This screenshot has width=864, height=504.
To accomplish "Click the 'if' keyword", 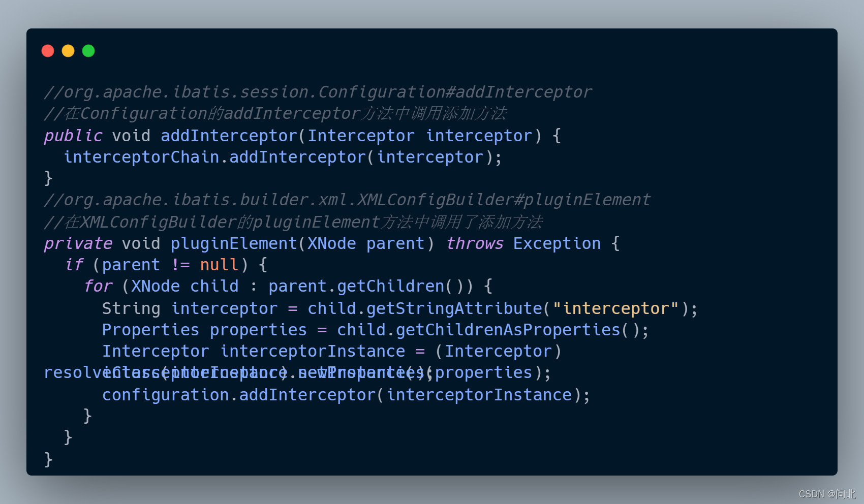I will coord(74,265).
